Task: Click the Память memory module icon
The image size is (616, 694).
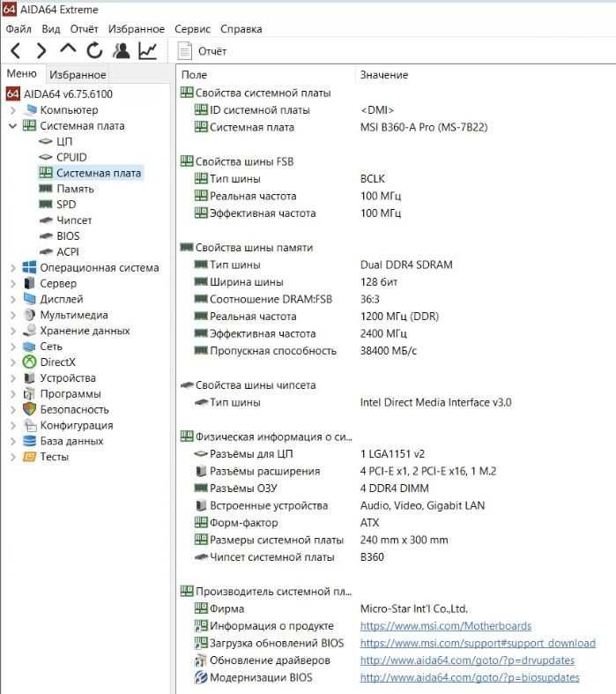Action: click(x=46, y=189)
